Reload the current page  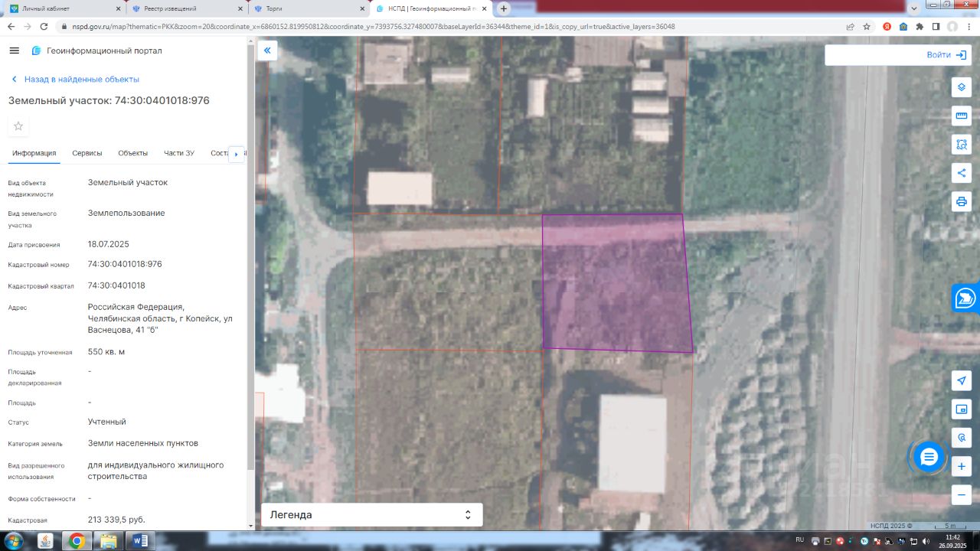[44, 26]
